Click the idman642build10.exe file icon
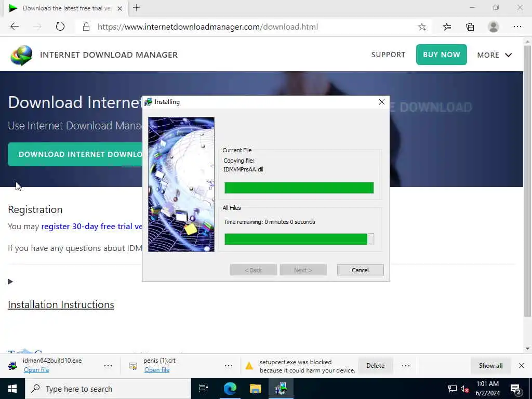The image size is (532, 399). tap(12, 366)
